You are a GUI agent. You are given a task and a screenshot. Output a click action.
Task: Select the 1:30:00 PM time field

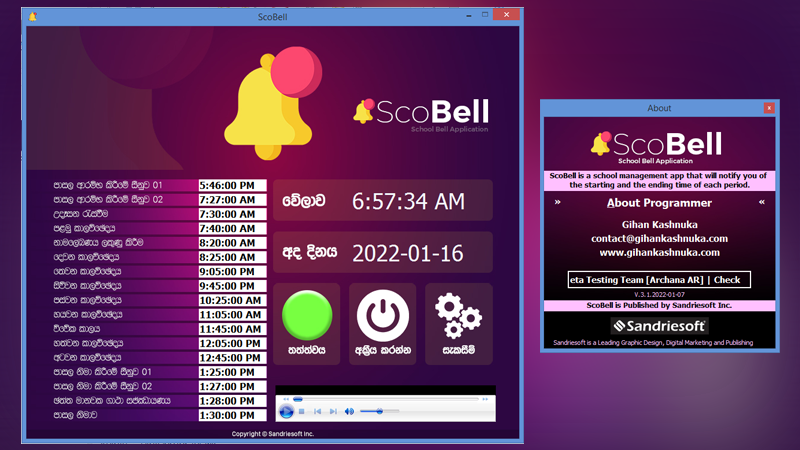pyautogui.click(x=232, y=415)
